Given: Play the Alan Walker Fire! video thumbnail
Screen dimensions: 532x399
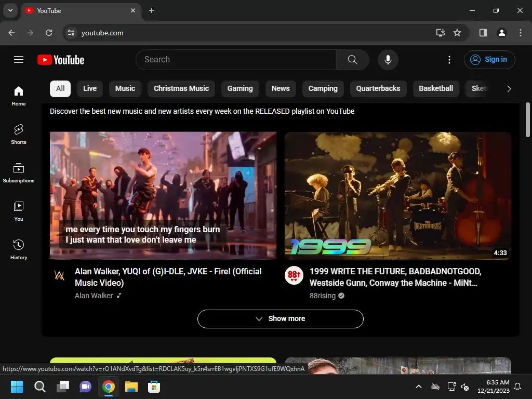Looking at the screenshot, I should (163, 196).
